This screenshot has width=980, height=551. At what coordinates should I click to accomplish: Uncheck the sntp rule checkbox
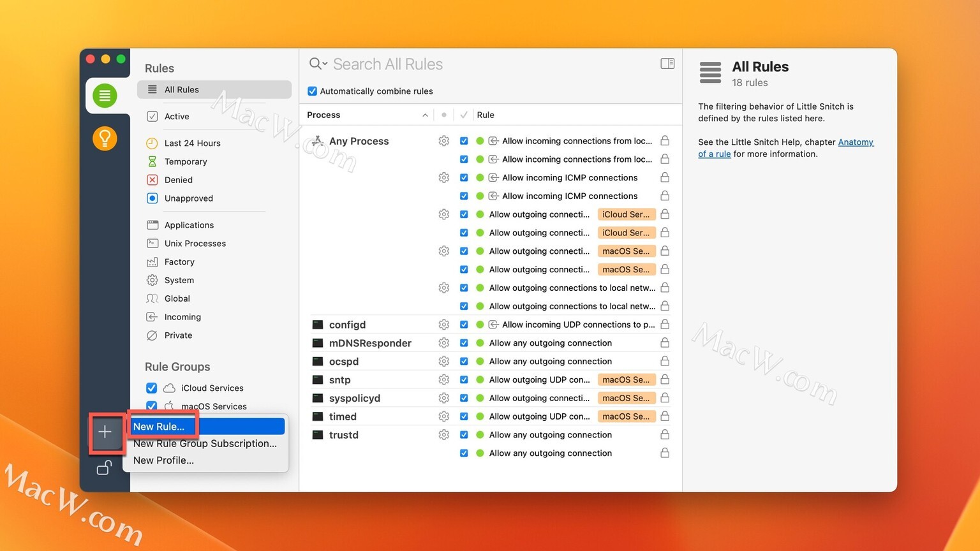click(464, 379)
